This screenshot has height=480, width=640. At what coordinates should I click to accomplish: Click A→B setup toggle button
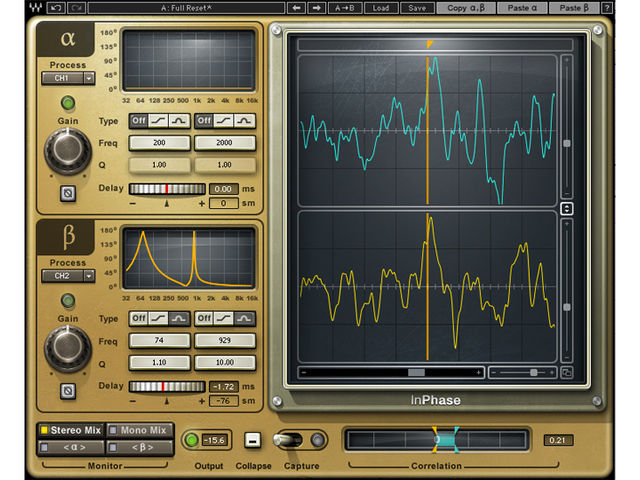(344, 8)
